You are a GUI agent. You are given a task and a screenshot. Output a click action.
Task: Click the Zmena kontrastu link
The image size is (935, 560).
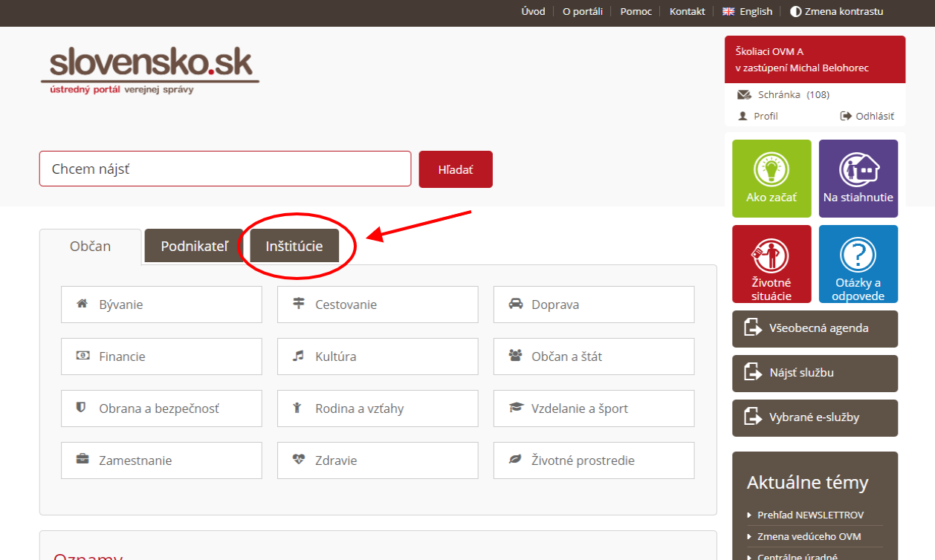(844, 11)
